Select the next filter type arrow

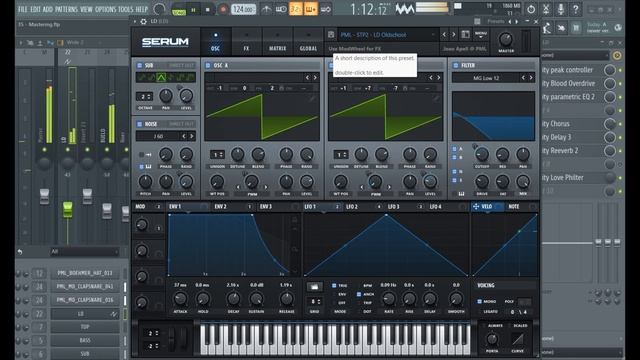[531, 78]
